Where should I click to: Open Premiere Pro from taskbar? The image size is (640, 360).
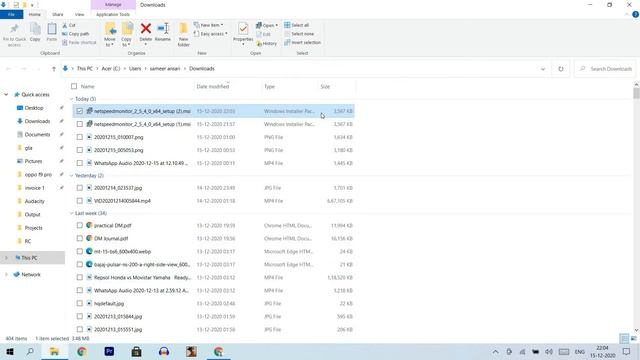(x=109, y=351)
